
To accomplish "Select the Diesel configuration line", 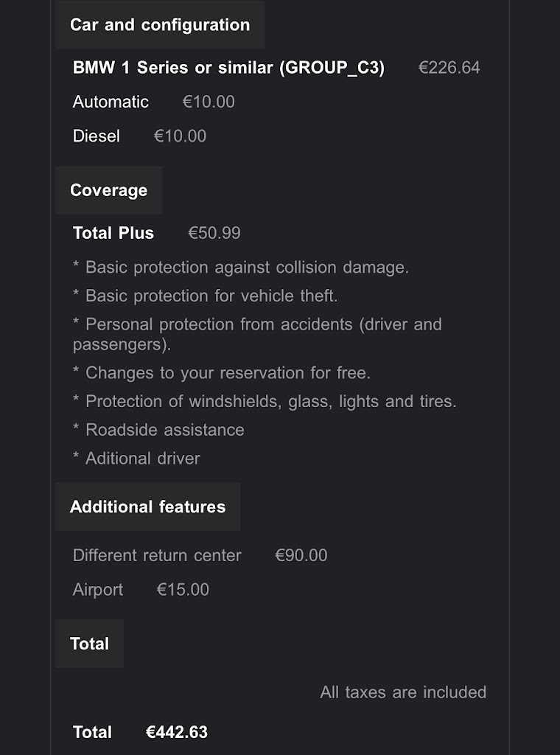I will (139, 136).
